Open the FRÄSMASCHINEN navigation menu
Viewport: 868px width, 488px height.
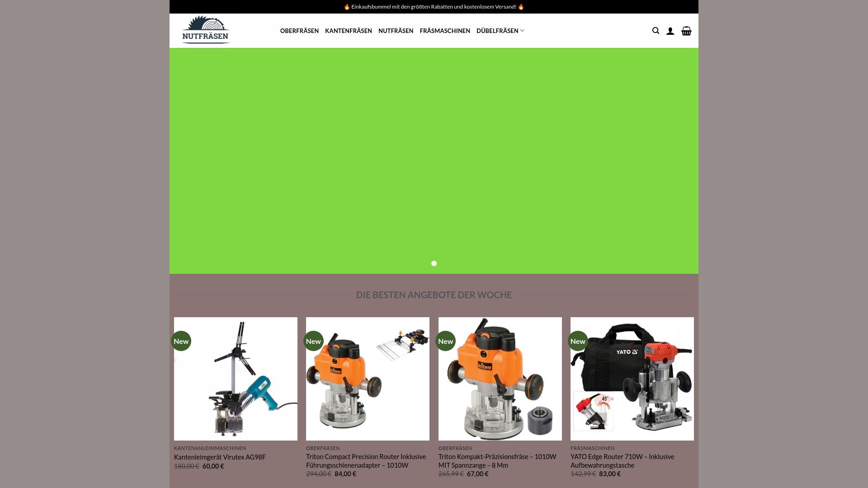coord(445,31)
